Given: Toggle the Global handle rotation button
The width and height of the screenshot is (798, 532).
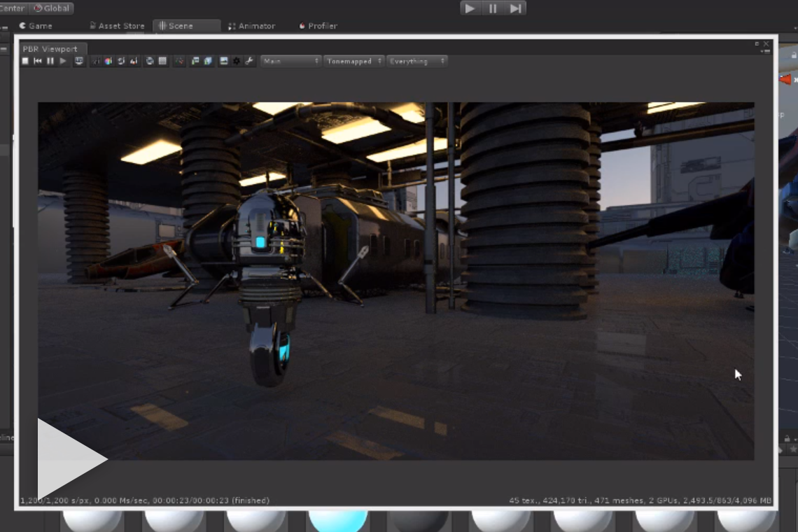Looking at the screenshot, I should (x=51, y=8).
